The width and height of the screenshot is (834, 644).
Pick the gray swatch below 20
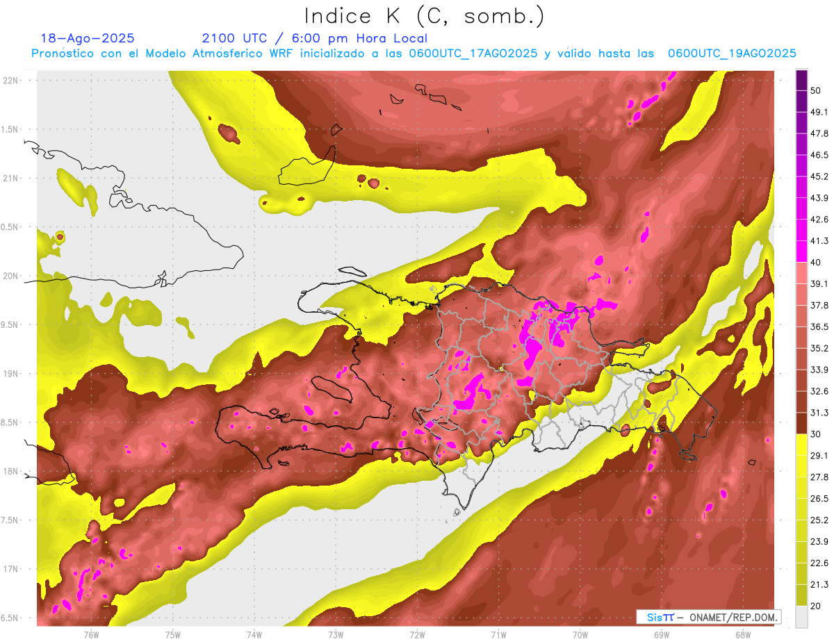coord(801,616)
